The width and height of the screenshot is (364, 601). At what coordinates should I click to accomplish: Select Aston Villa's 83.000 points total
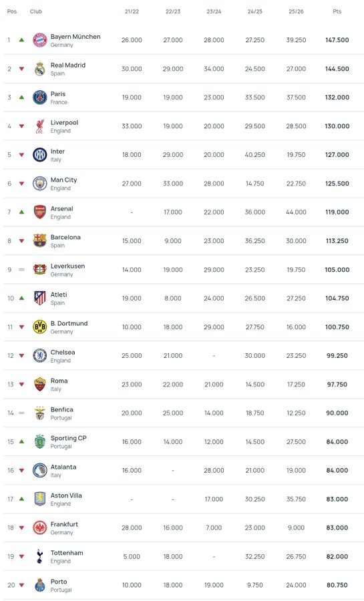pyautogui.click(x=337, y=499)
